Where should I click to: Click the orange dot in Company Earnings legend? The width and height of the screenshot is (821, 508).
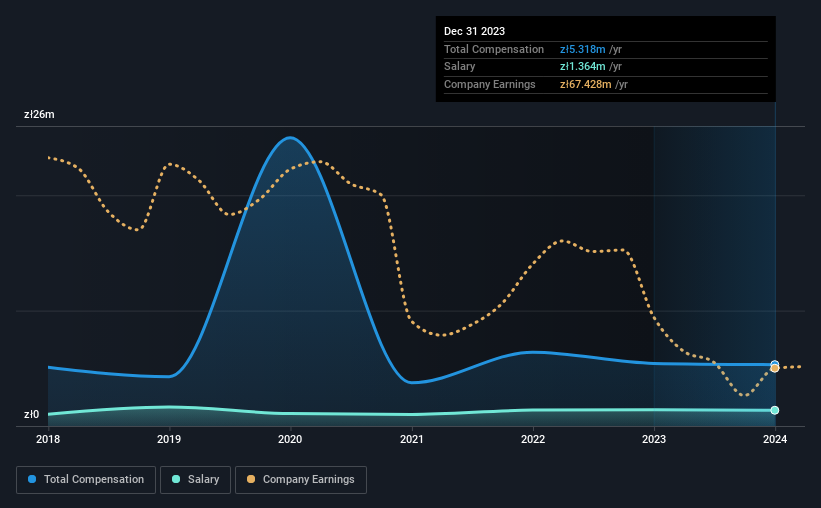tap(251, 479)
